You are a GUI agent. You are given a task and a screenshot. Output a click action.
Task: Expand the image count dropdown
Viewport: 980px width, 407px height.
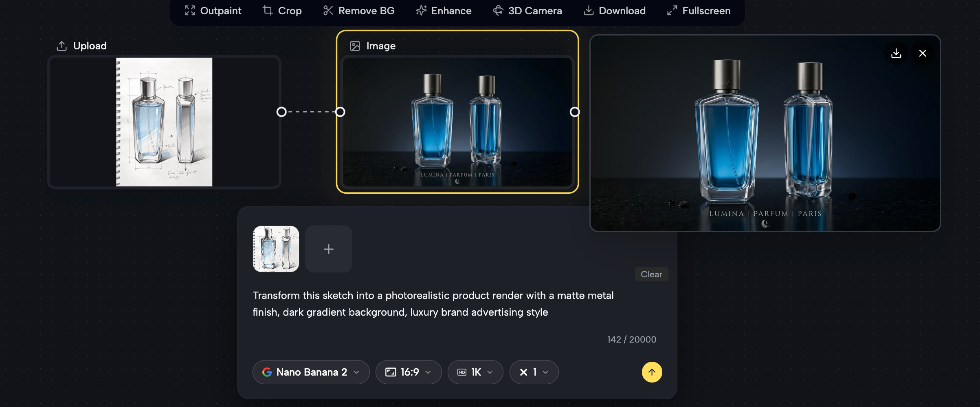click(x=534, y=372)
